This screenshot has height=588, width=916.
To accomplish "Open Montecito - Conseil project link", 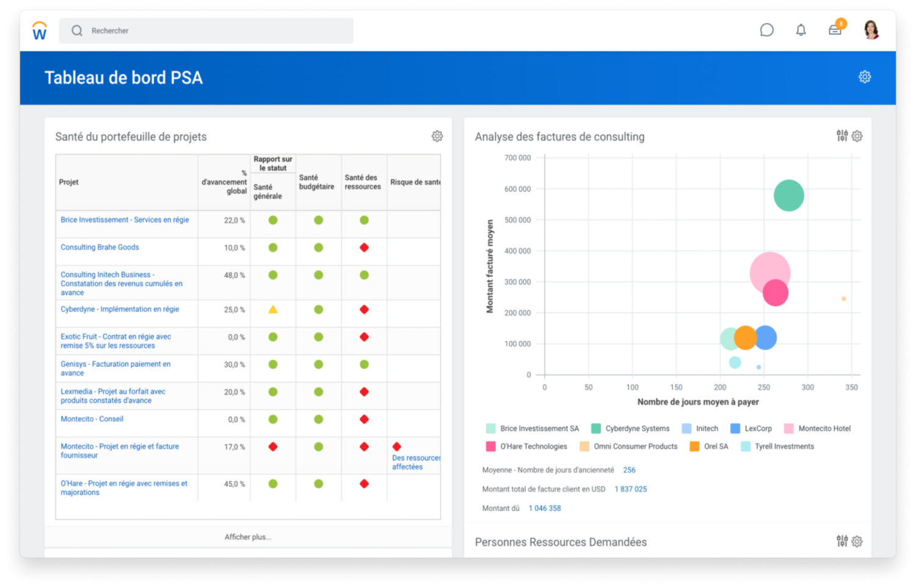I will click(x=92, y=419).
